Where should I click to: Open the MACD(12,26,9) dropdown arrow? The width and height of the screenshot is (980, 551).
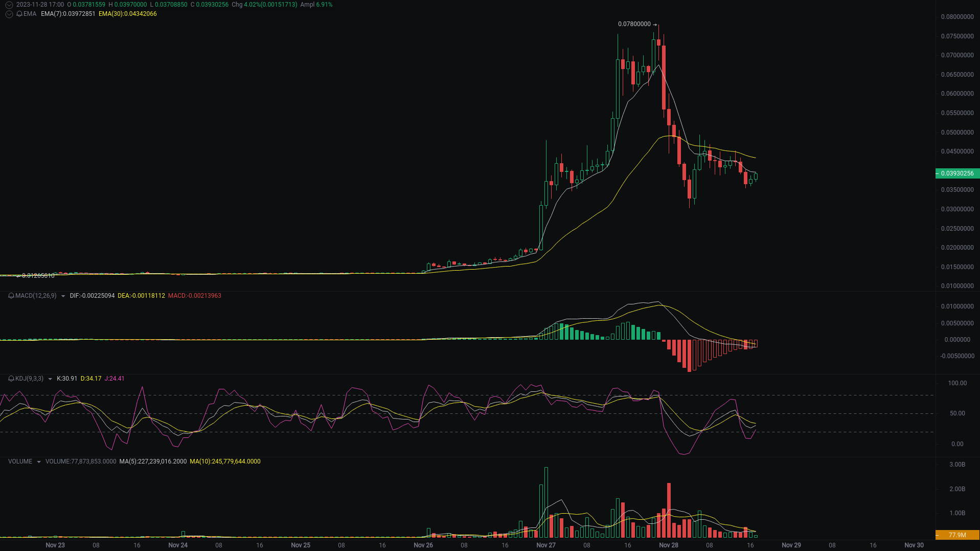tap(63, 296)
